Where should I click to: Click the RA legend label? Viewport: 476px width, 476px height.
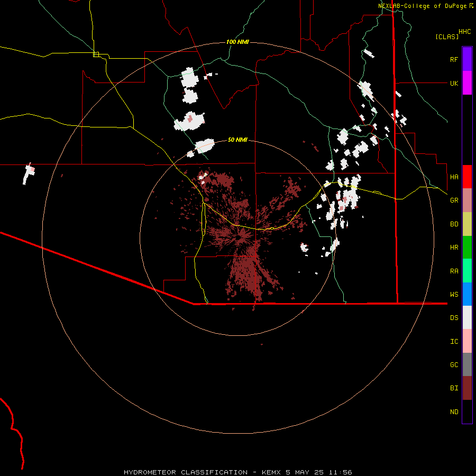coord(454,271)
